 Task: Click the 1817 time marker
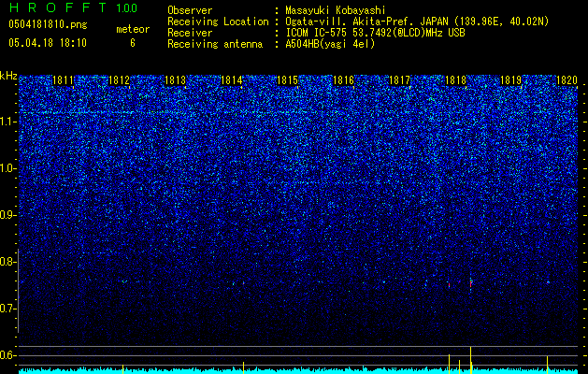click(399, 80)
